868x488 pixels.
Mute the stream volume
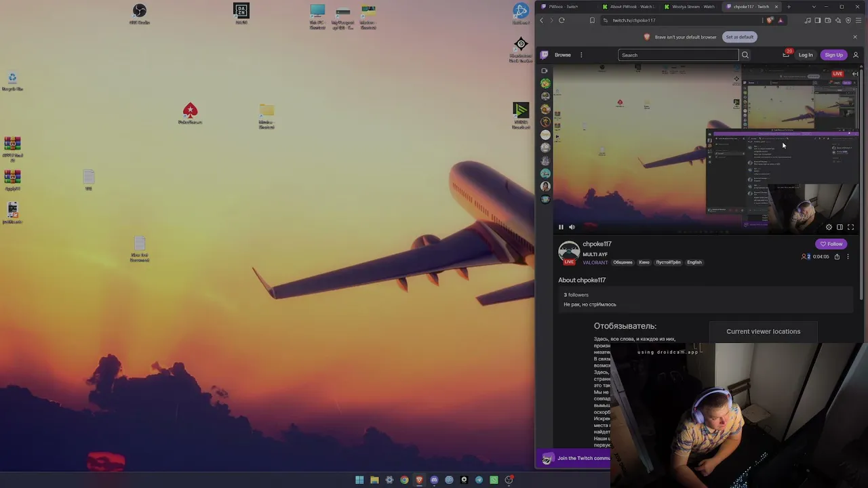[x=572, y=227]
